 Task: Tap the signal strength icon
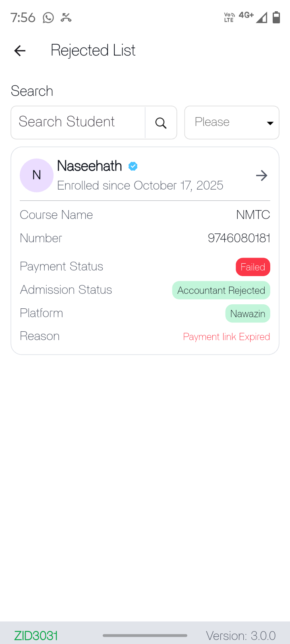click(261, 18)
